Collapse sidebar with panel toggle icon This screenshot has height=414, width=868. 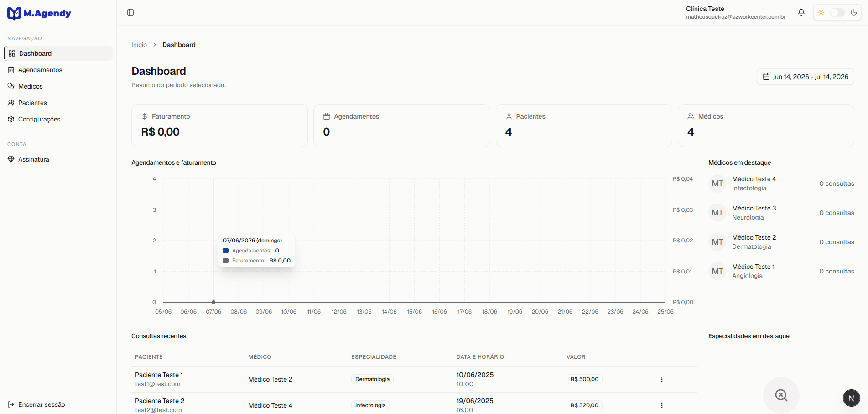tap(130, 12)
